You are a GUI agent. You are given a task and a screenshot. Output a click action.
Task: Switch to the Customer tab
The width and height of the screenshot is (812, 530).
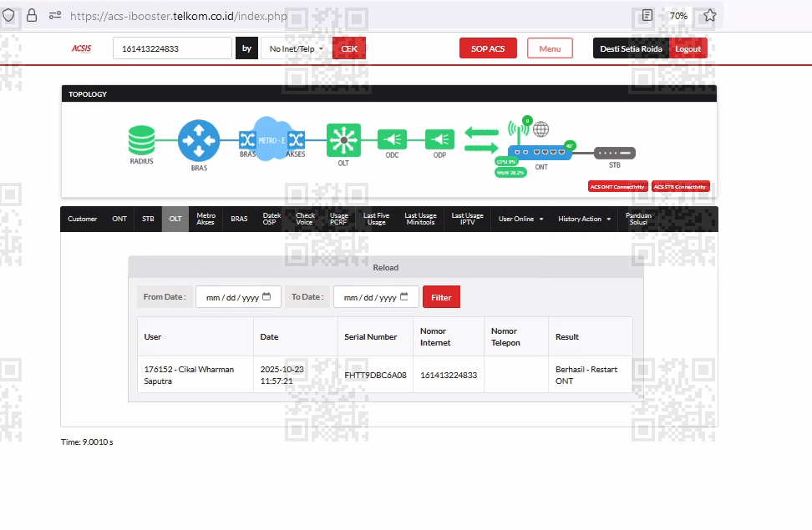(x=83, y=219)
